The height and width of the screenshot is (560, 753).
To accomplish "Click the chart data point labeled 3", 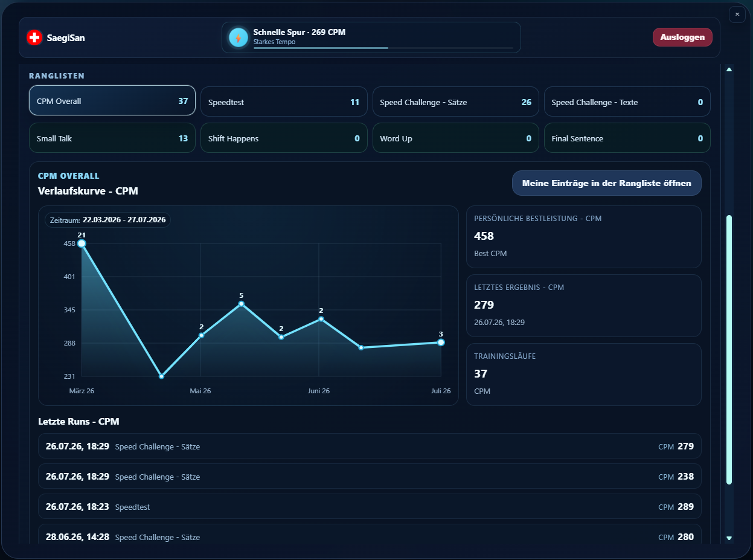I will click(x=441, y=343).
